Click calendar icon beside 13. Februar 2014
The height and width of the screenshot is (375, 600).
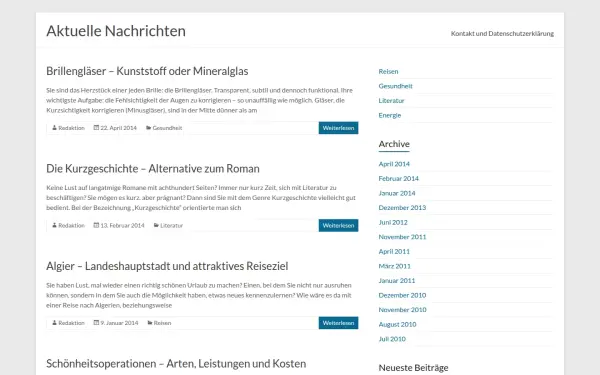[96, 225]
